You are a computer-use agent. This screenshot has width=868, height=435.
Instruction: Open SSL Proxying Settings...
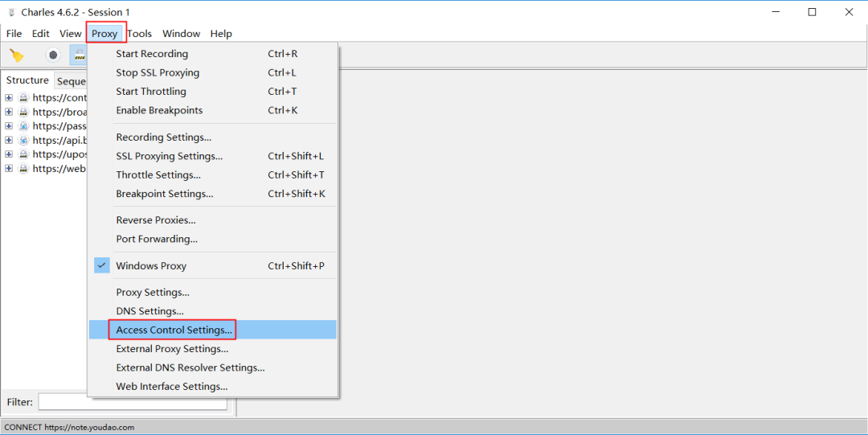tap(212, 156)
